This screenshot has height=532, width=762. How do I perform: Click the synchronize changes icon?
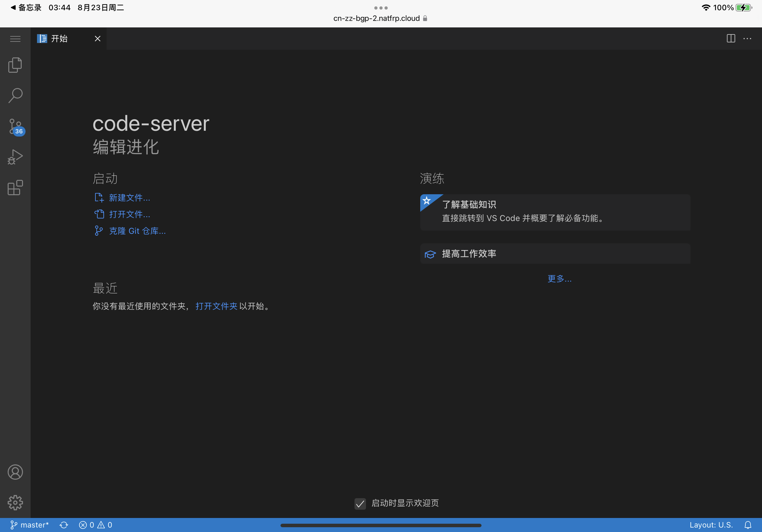64,525
